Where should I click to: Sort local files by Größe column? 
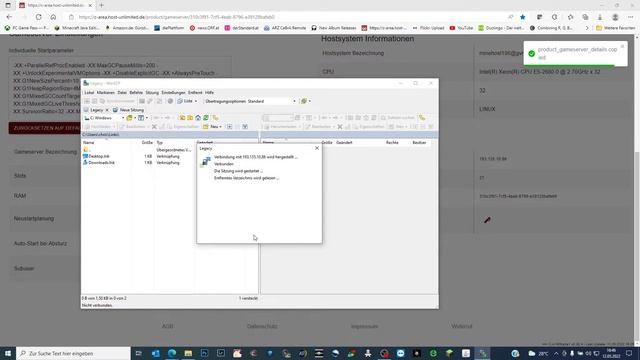pos(147,143)
